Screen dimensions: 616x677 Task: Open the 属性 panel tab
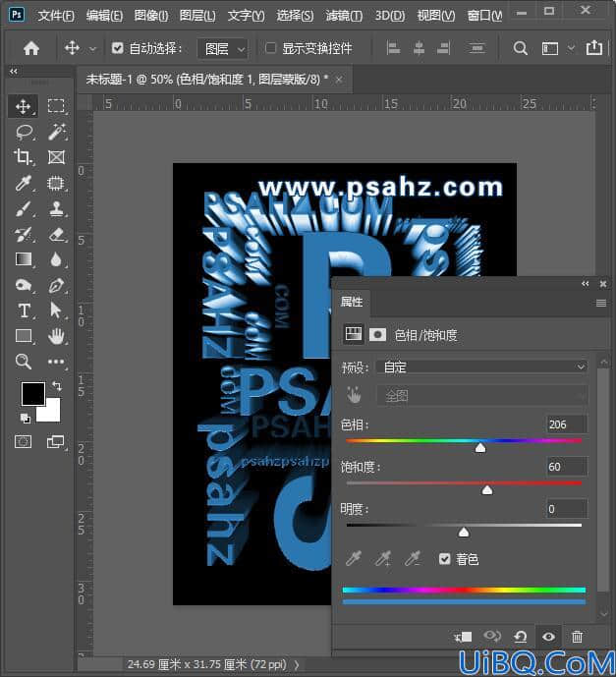[x=352, y=302]
